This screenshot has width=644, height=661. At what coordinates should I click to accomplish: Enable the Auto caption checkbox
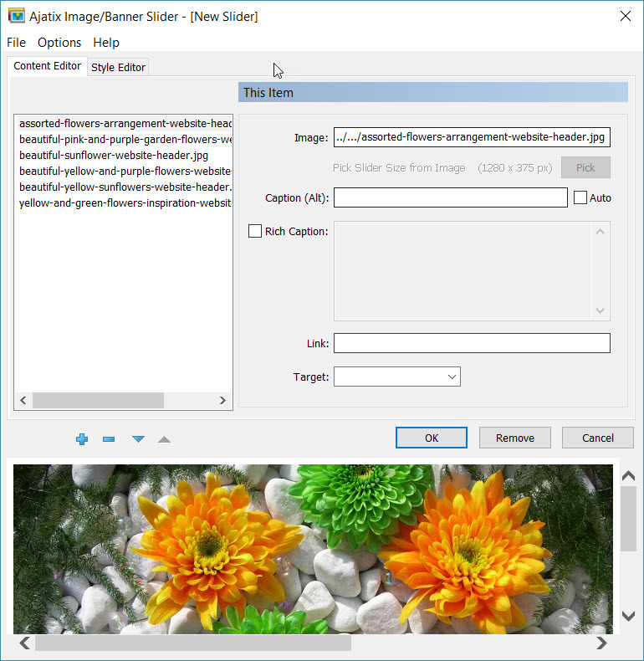pyautogui.click(x=580, y=197)
